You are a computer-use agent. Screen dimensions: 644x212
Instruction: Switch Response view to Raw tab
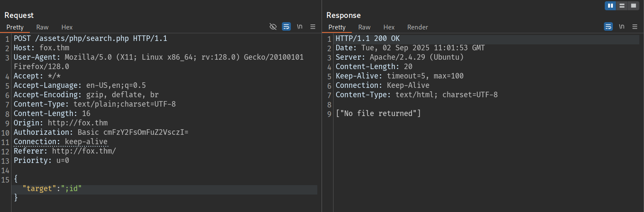(x=364, y=27)
